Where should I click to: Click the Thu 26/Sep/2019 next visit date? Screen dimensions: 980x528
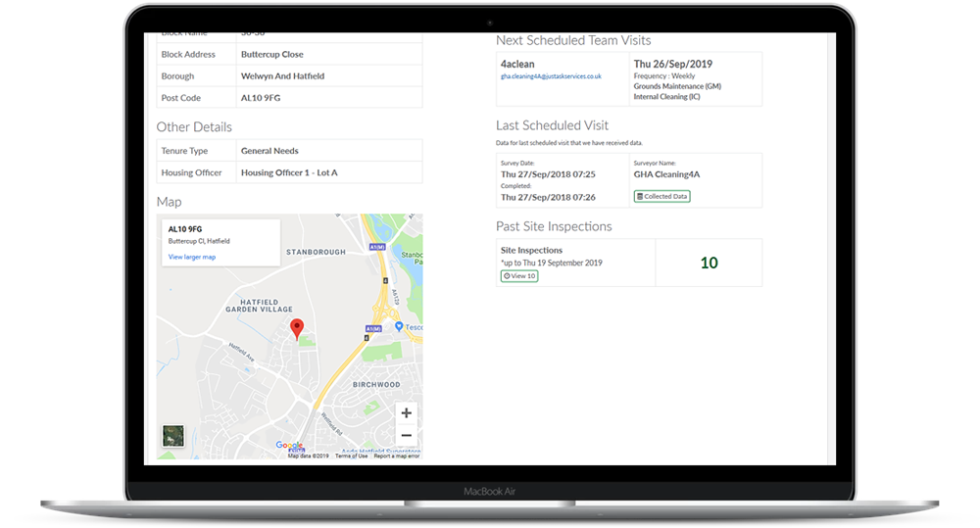pos(672,64)
